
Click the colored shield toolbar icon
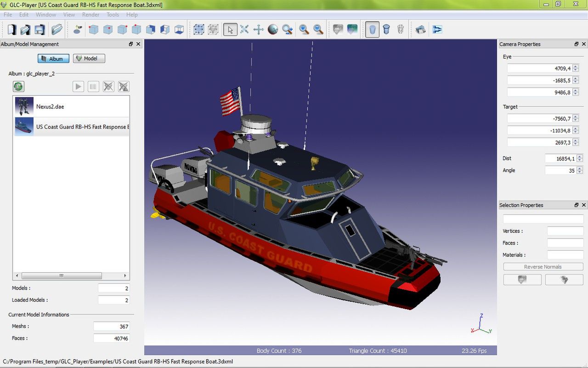(x=352, y=30)
